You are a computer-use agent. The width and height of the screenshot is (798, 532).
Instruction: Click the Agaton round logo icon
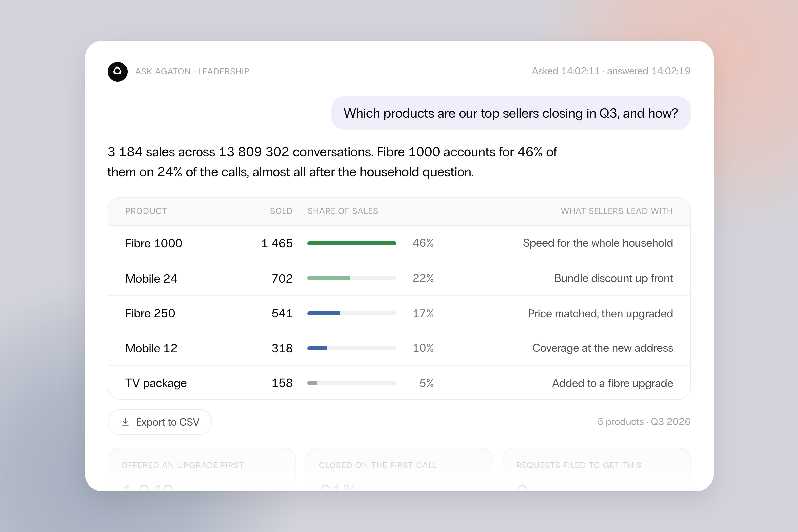117,71
